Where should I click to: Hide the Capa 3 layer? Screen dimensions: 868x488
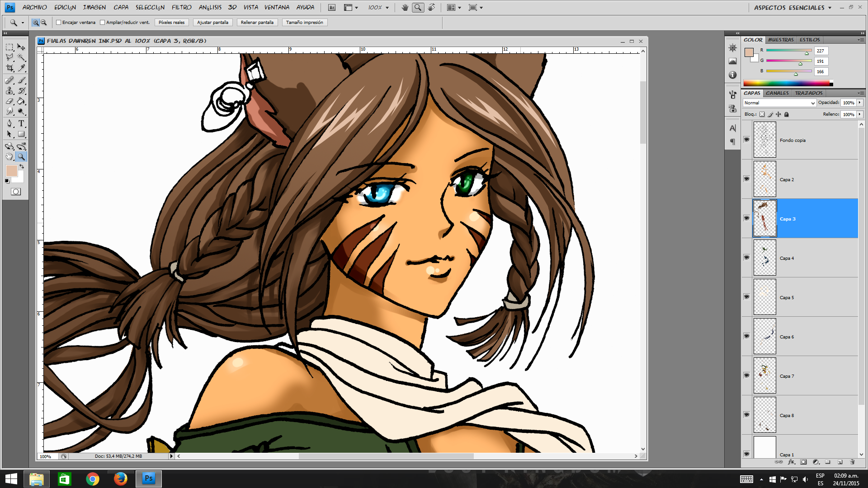746,218
